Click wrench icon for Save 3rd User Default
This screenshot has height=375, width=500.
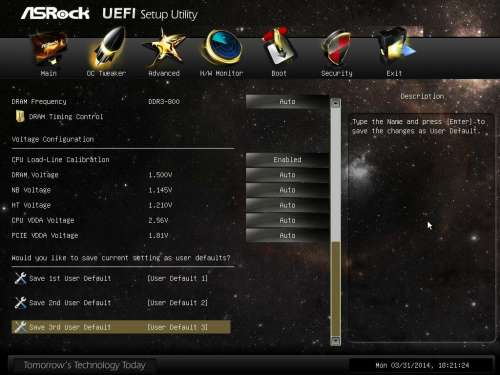(20, 327)
